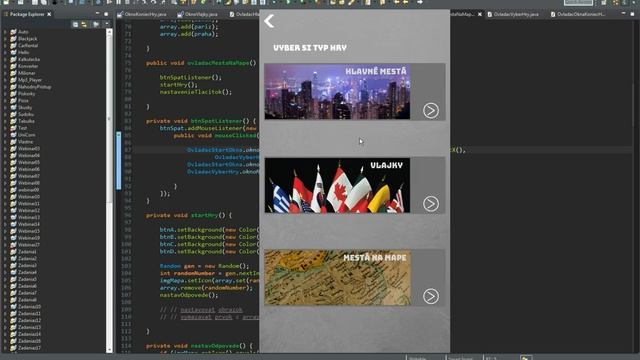
Task: Click Package Explorer scrollbar up arrow
Action: click(109, 32)
